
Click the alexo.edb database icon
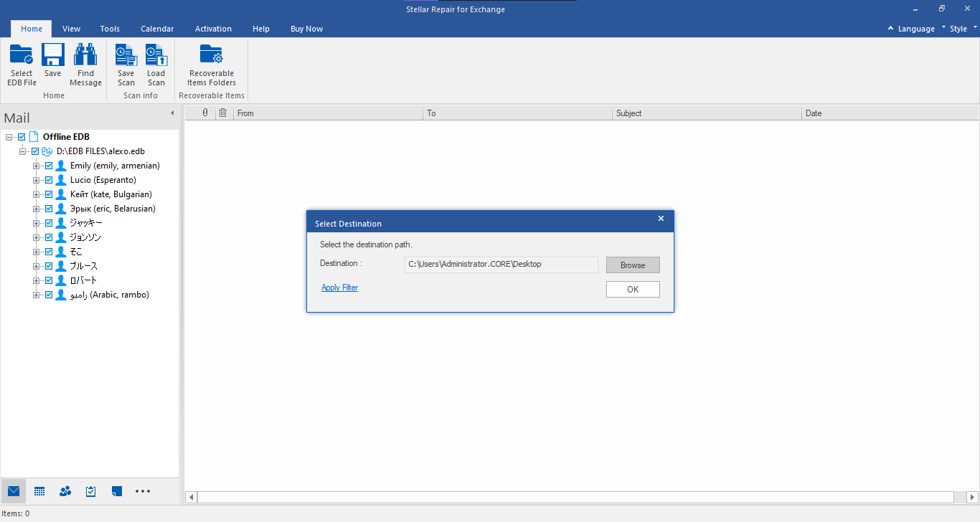click(47, 151)
